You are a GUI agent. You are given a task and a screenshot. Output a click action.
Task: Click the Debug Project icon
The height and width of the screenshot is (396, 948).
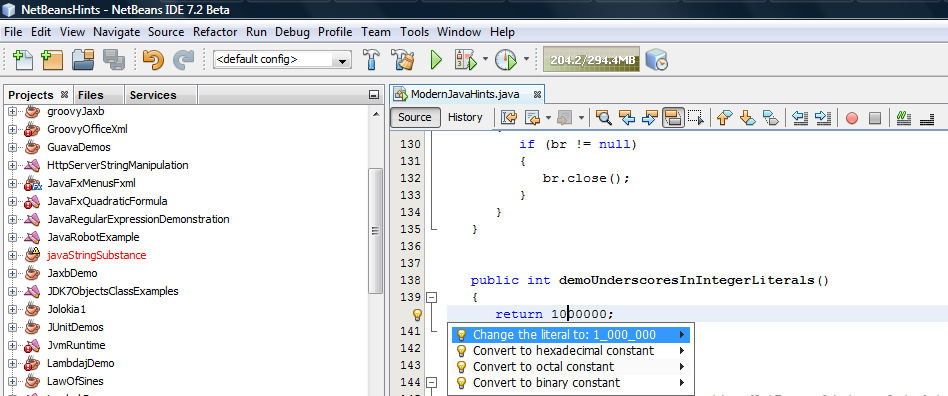pos(466,59)
